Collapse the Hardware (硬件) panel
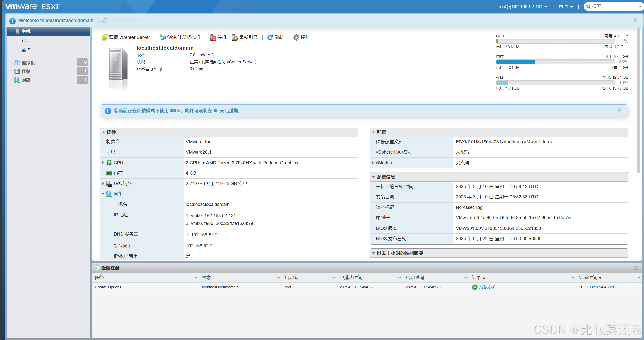The image size is (644, 340). click(104, 132)
